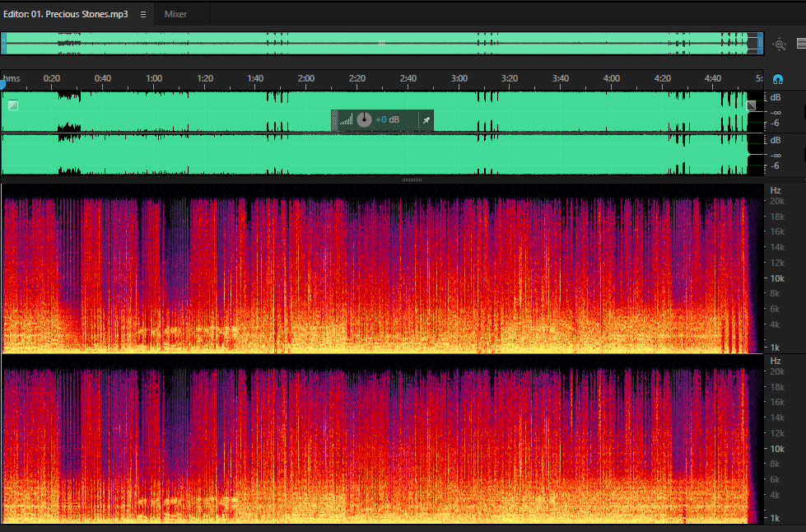806x532 pixels.
Task: Click the Fade Out handle on the waveform
Action: [x=751, y=105]
